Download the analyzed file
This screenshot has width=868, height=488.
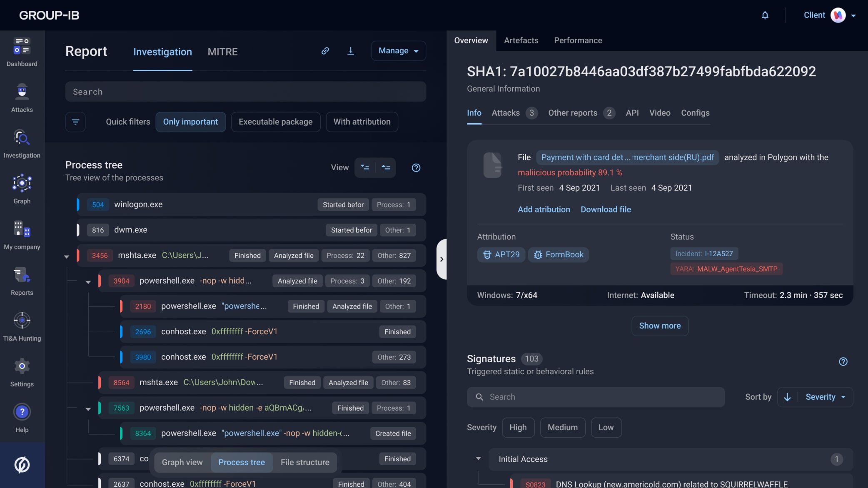pyautogui.click(x=606, y=209)
